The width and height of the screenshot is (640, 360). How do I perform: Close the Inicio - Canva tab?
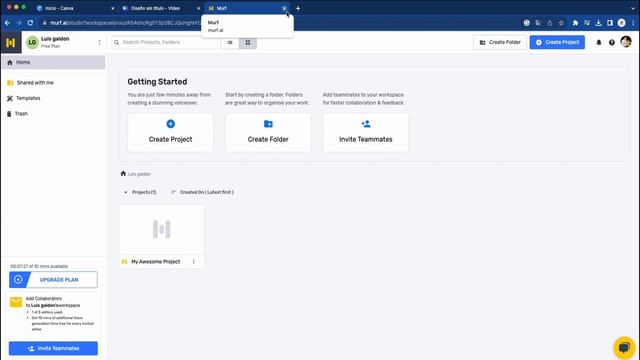pos(113,8)
